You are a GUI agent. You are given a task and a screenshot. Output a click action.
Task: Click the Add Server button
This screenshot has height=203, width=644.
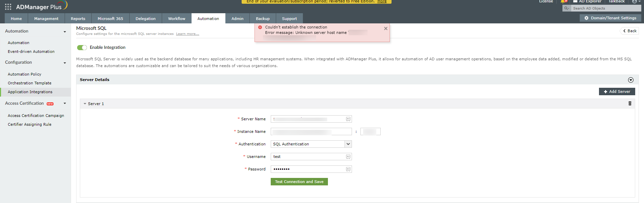(617, 92)
